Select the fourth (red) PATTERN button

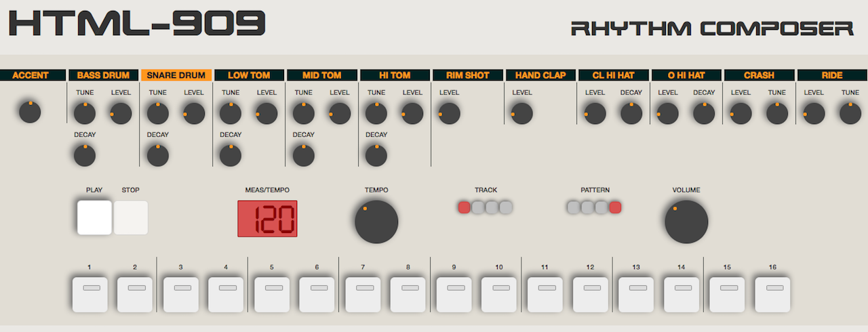pyautogui.click(x=615, y=207)
